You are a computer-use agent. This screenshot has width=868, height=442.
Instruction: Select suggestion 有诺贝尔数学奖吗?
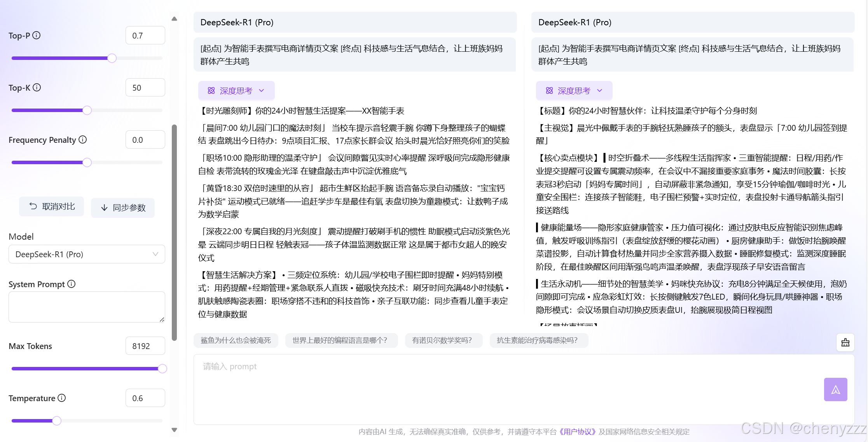[442, 340]
